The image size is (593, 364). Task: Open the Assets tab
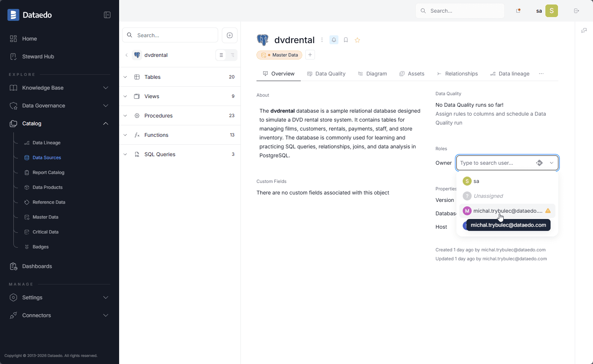pos(412,74)
